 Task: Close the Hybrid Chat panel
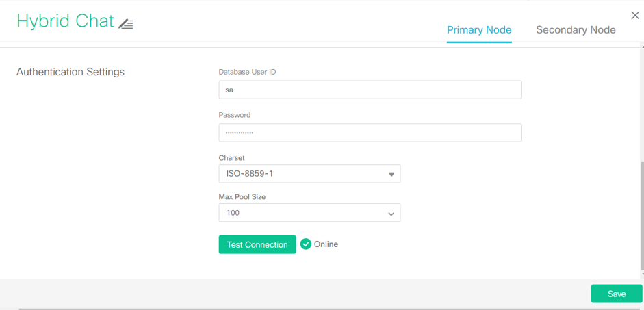point(635,16)
